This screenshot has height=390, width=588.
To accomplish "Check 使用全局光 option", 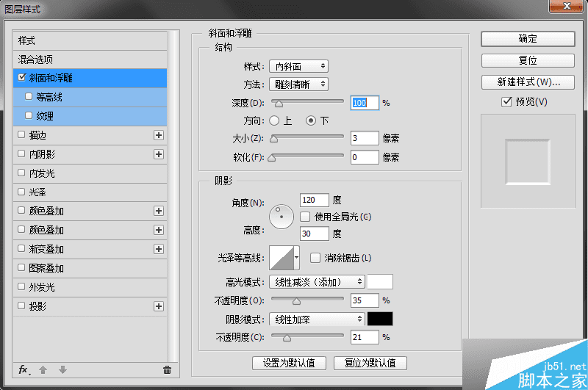I will [x=305, y=217].
